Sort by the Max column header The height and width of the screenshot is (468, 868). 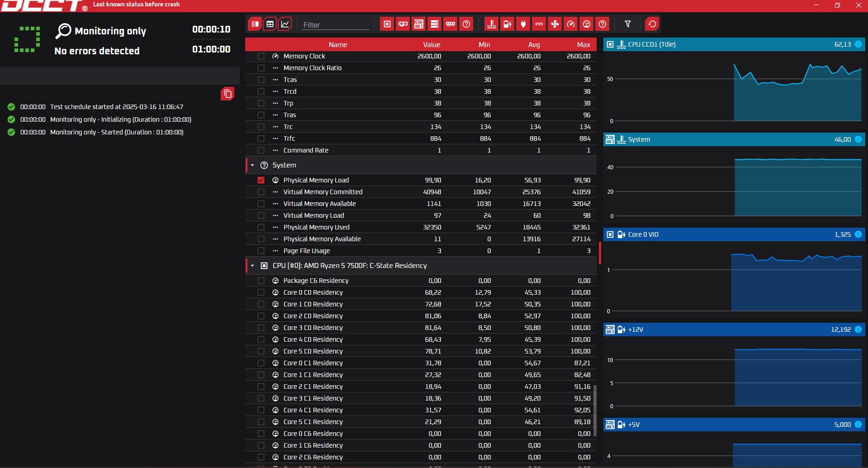pyautogui.click(x=583, y=44)
